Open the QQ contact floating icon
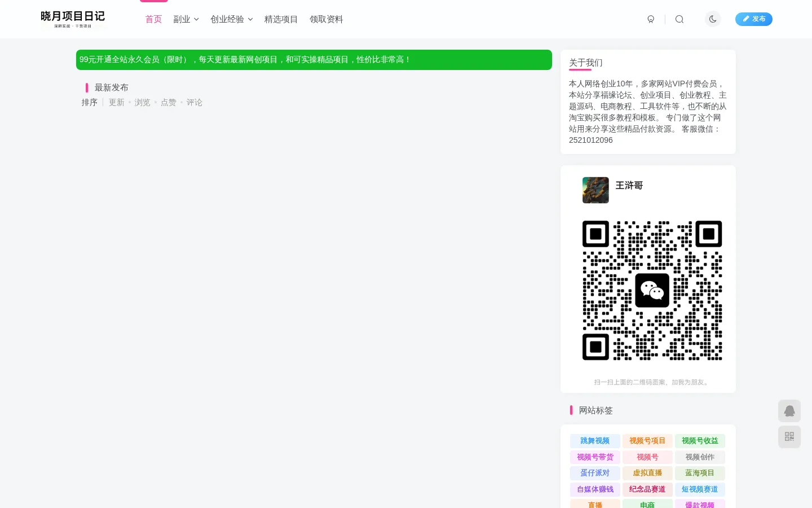The width and height of the screenshot is (812, 508). (x=789, y=411)
